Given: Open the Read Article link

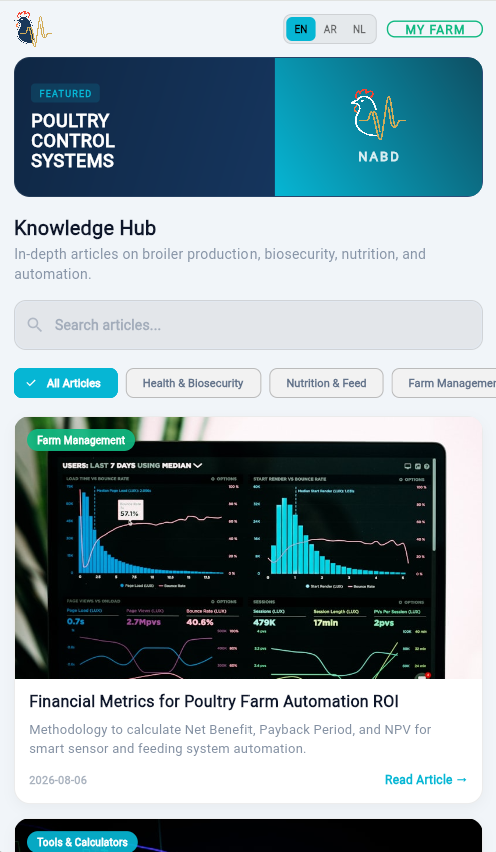Looking at the screenshot, I should click(426, 780).
